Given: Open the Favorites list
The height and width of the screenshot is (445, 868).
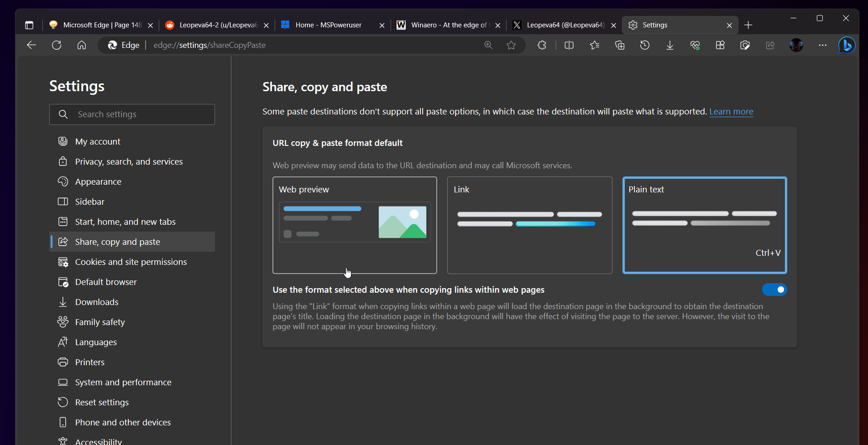Looking at the screenshot, I should pyautogui.click(x=595, y=45).
